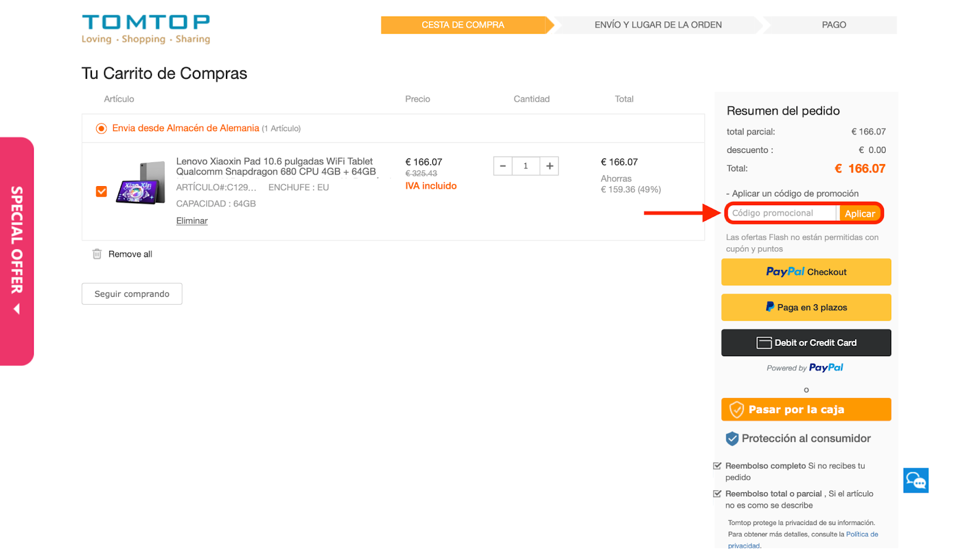Viewport: 980px width, 549px height.
Task: Click Seguir comprando button
Action: (x=132, y=294)
